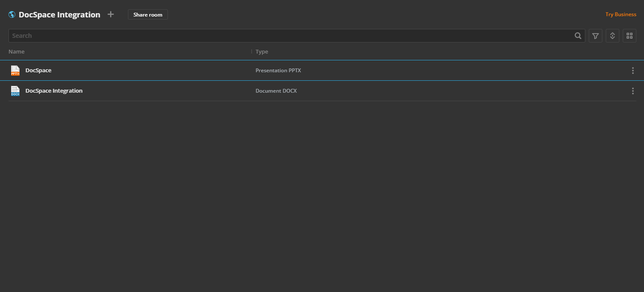This screenshot has height=292, width=644.
Task: Select the PPTX file icon for DocSpace
Action: click(15, 71)
